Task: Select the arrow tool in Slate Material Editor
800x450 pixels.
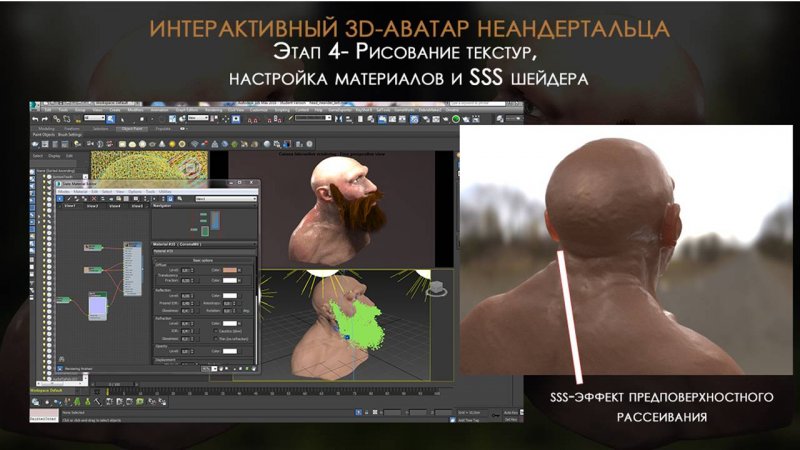Action: pos(60,199)
